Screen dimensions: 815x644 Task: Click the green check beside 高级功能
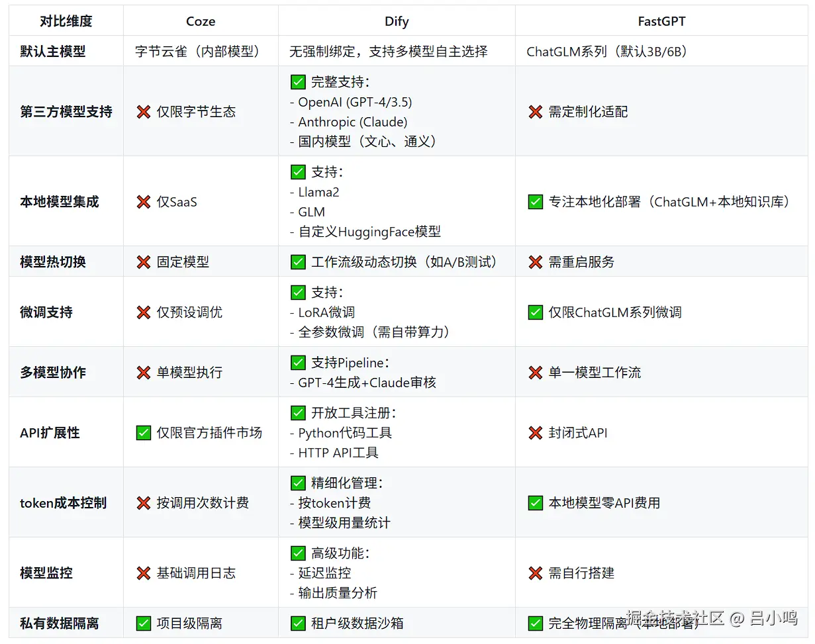coord(298,553)
